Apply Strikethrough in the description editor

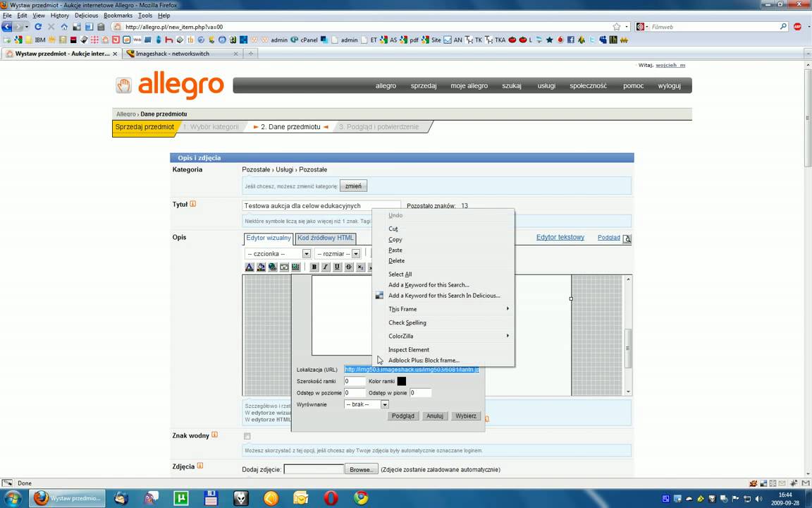349,267
